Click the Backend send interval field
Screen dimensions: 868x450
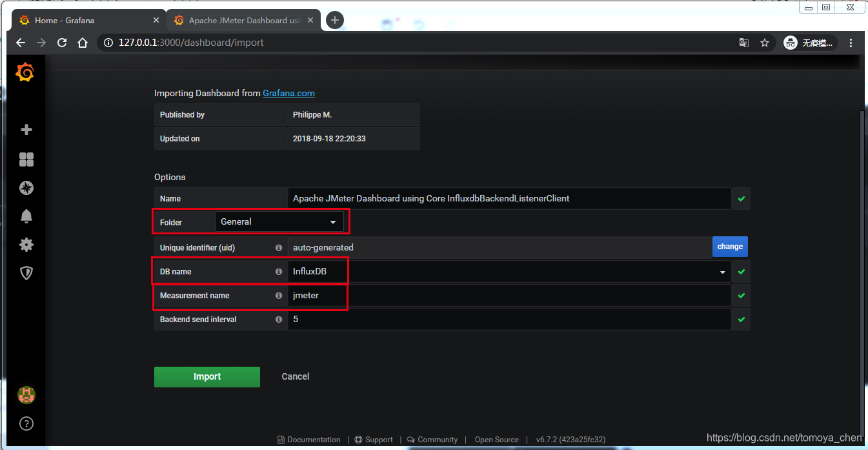pos(509,320)
